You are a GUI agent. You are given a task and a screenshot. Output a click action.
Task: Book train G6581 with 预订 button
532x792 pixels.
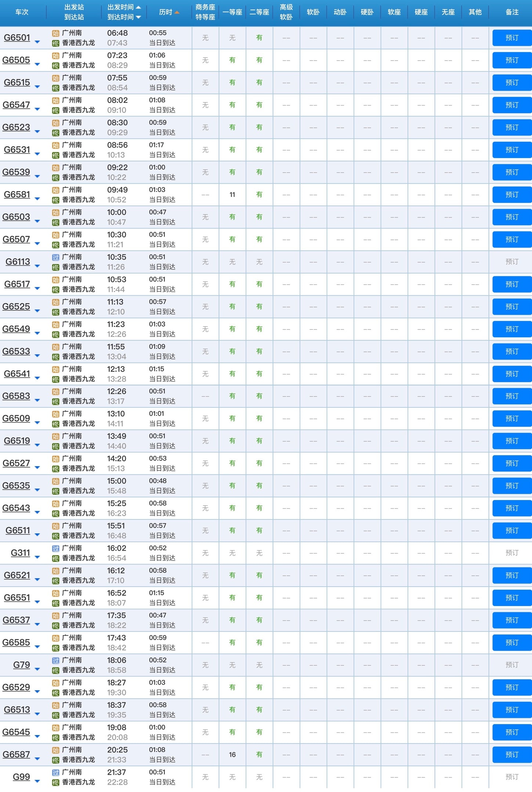tap(512, 195)
